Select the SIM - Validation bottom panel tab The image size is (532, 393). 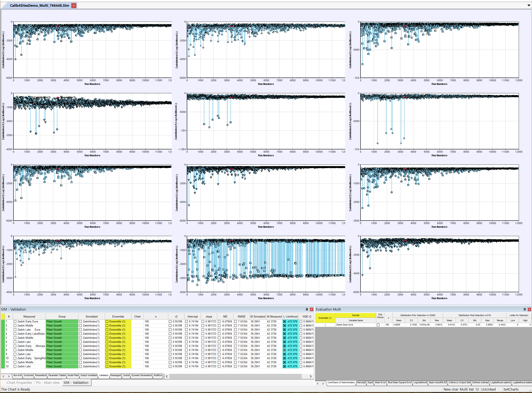tap(76, 383)
